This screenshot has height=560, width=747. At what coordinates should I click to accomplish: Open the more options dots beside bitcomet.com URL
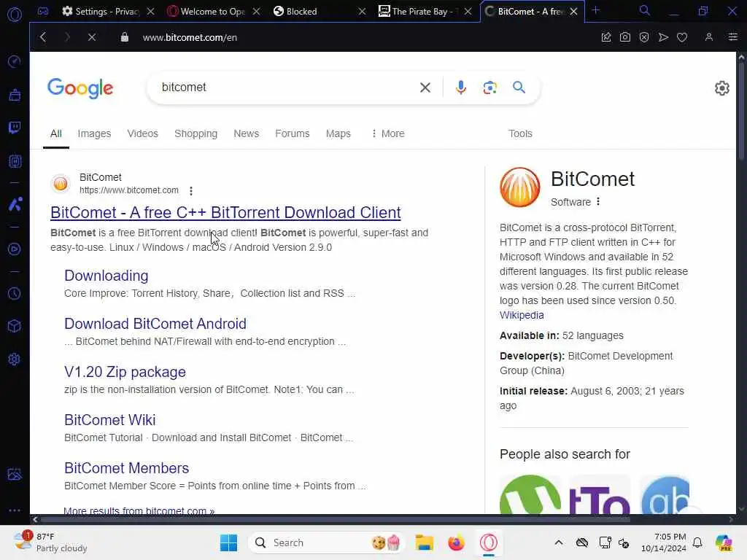(x=191, y=191)
